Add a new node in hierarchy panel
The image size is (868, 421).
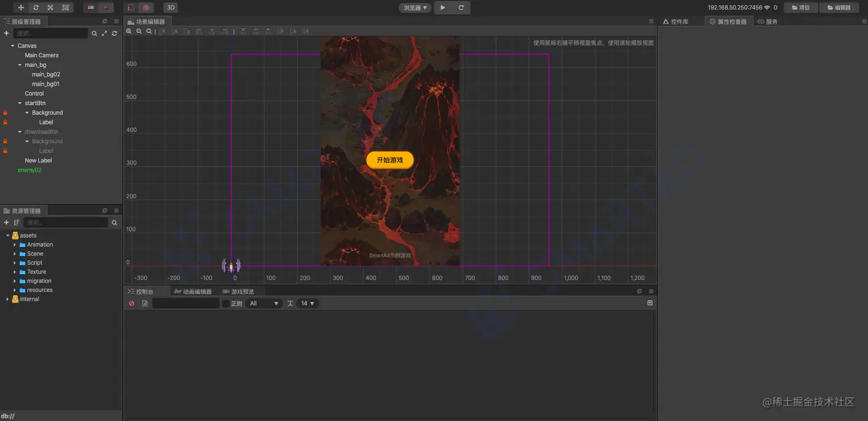click(x=6, y=33)
